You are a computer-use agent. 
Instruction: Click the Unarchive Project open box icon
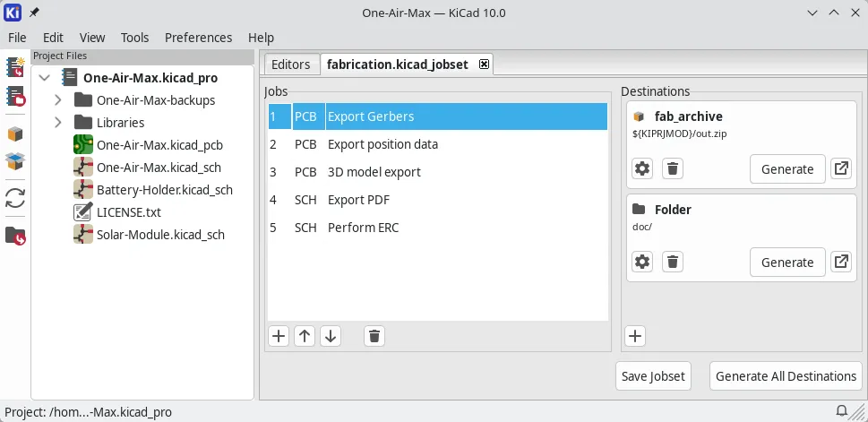[15, 161]
